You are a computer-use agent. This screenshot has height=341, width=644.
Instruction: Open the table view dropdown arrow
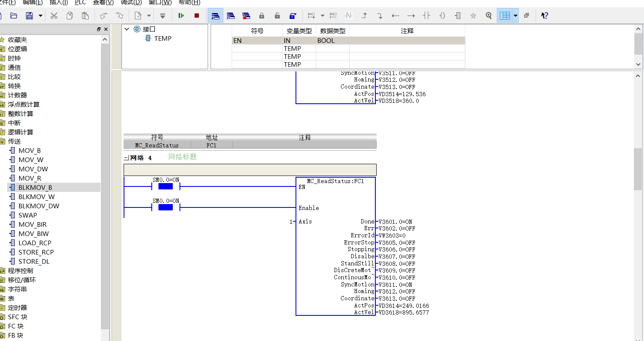click(515, 16)
